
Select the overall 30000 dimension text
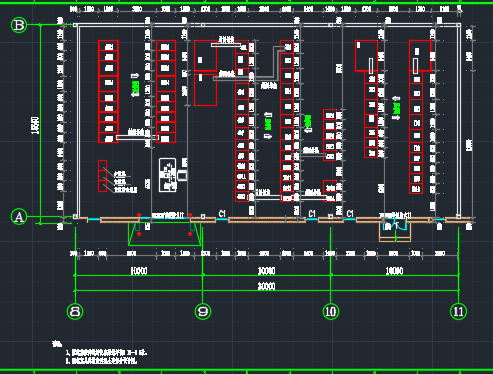click(267, 286)
